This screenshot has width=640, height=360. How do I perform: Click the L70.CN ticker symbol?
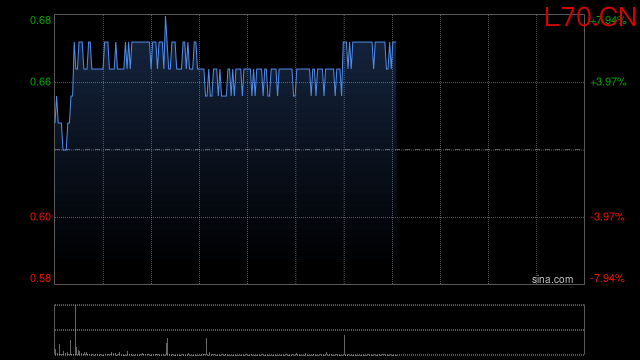(x=591, y=18)
